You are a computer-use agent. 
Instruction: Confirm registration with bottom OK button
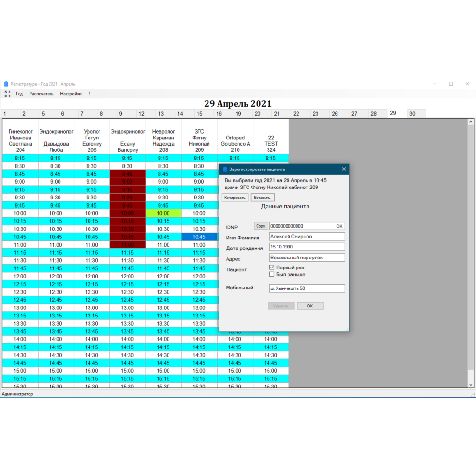point(310,306)
